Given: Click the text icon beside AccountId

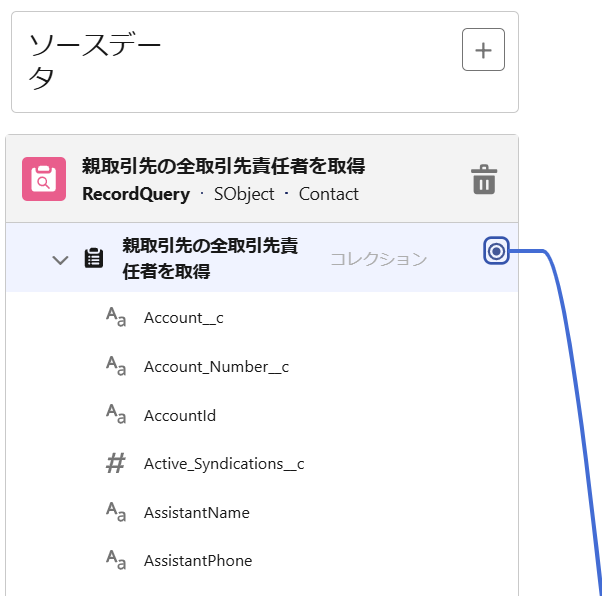Looking at the screenshot, I should [116, 414].
